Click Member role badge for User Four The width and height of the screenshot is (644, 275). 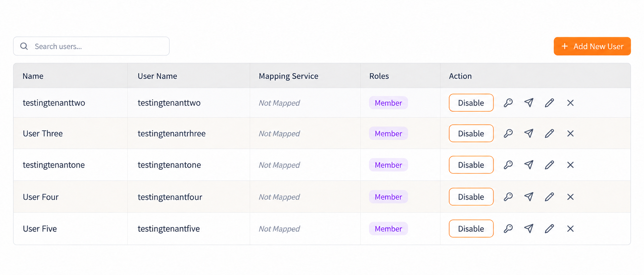click(388, 197)
